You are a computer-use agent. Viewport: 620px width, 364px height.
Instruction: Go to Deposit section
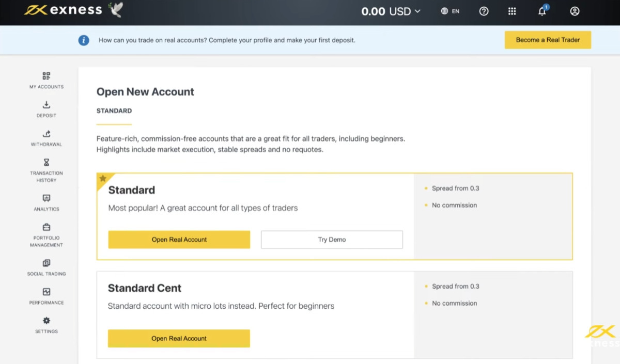pos(47,109)
